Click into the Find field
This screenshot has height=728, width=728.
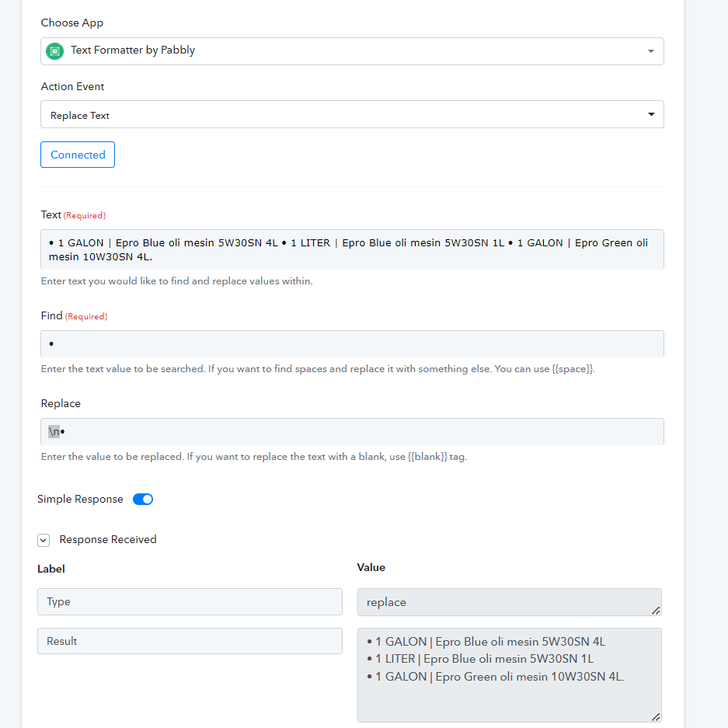click(352, 343)
